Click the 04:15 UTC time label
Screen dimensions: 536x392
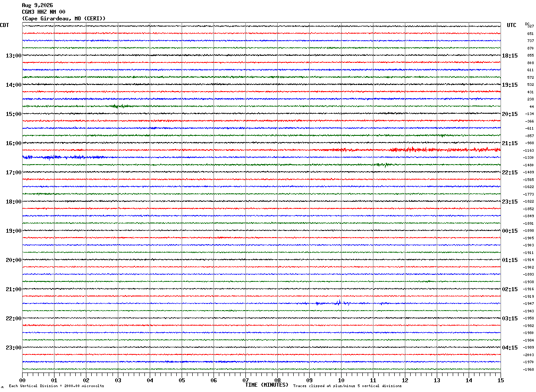[510, 348]
